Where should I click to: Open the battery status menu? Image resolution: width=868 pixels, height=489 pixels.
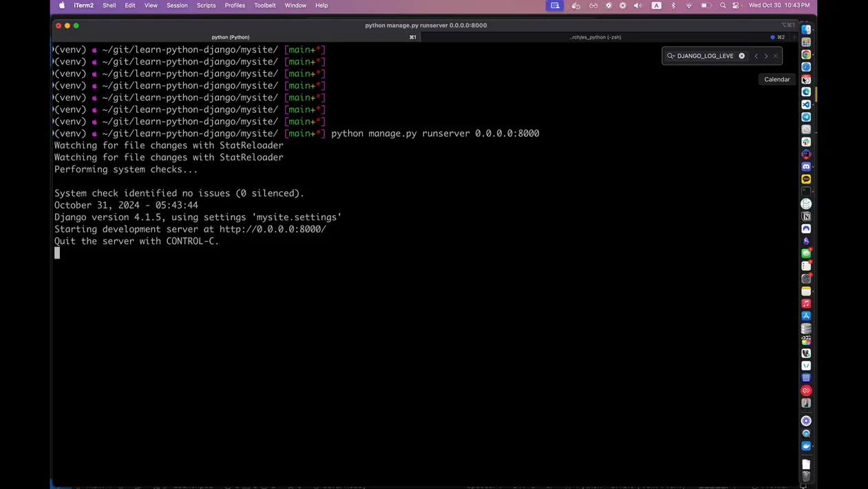click(706, 6)
